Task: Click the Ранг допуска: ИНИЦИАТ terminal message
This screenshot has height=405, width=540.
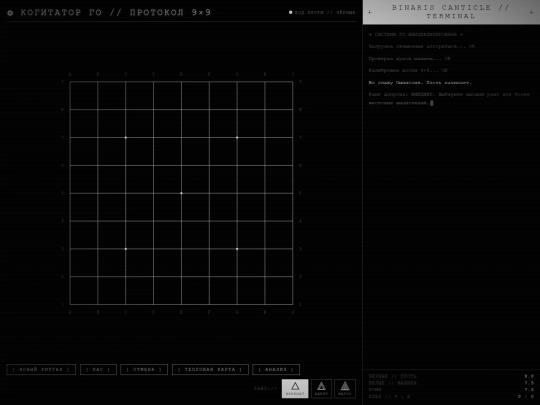Action: [449, 98]
